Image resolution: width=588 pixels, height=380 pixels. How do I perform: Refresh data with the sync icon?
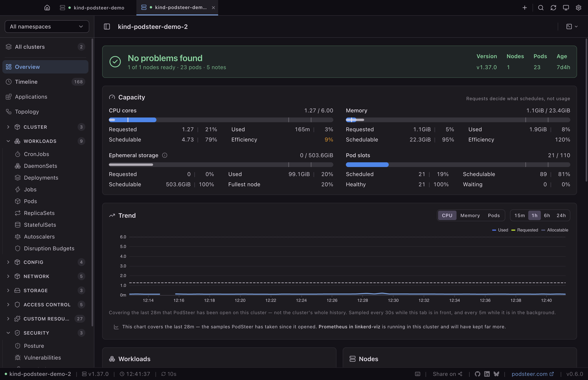[553, 8]
